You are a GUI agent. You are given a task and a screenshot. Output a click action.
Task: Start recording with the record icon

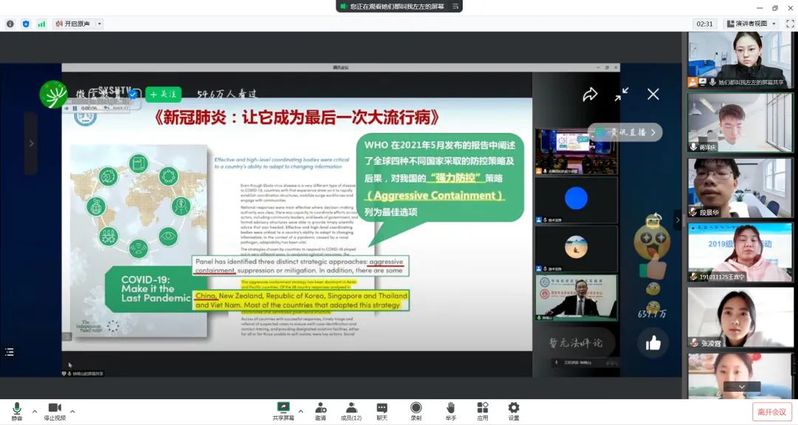[x=416, y=409]
